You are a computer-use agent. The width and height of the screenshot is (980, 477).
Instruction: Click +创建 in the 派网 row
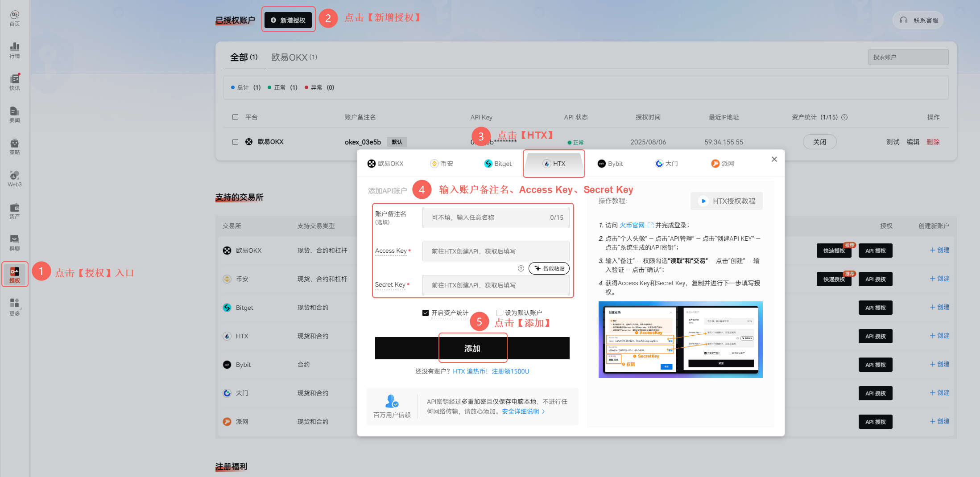pyautogui.click(x=939, y=421)
